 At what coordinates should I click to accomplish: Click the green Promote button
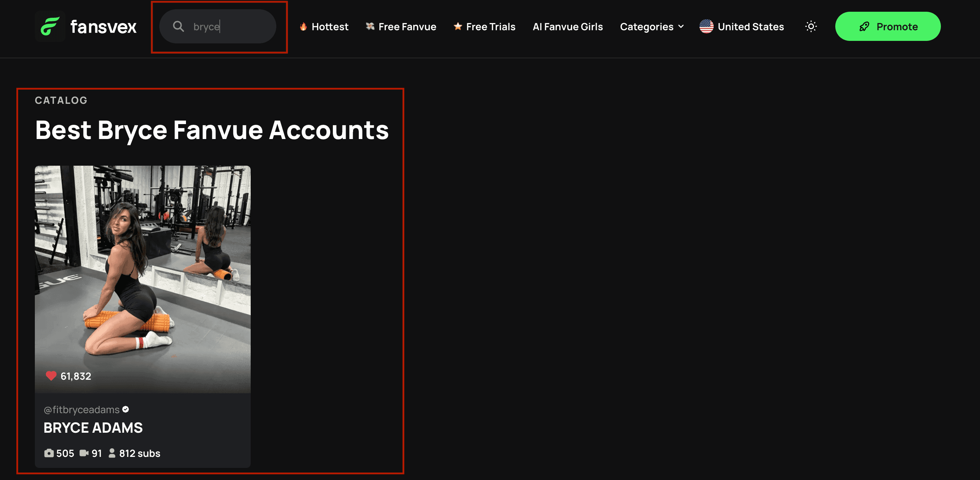click(x=888, y=26)
